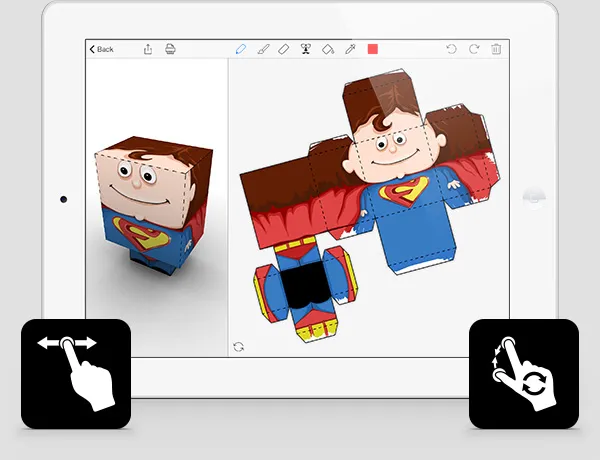
Task: Open the sticker face/moustache tool
Action: [305, 49]
